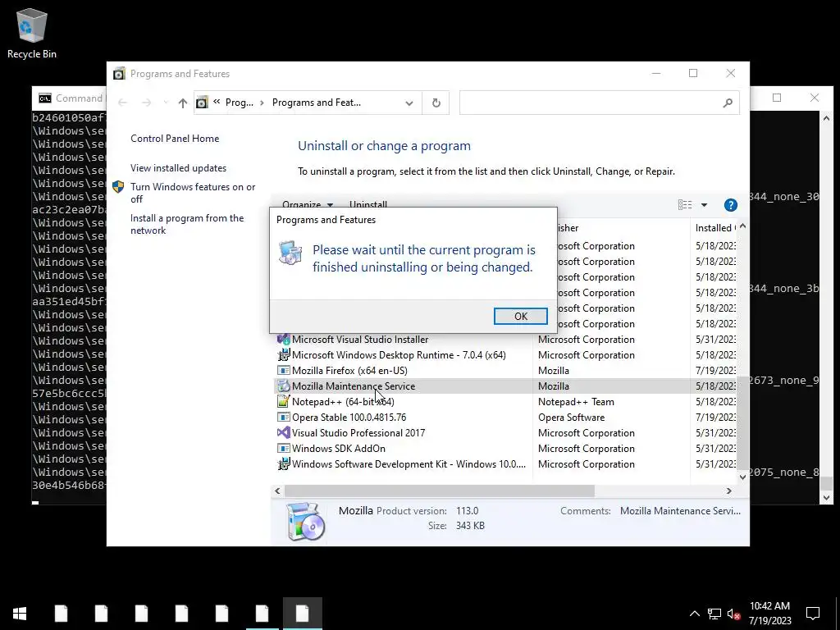
Task: Click the Notepad++ program icon
Action: pyautogui.click(x=283, y=402)
